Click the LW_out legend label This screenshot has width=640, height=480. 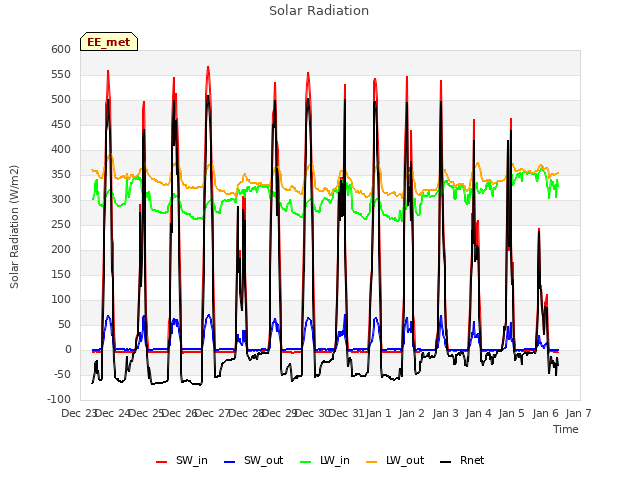(405, 460)
